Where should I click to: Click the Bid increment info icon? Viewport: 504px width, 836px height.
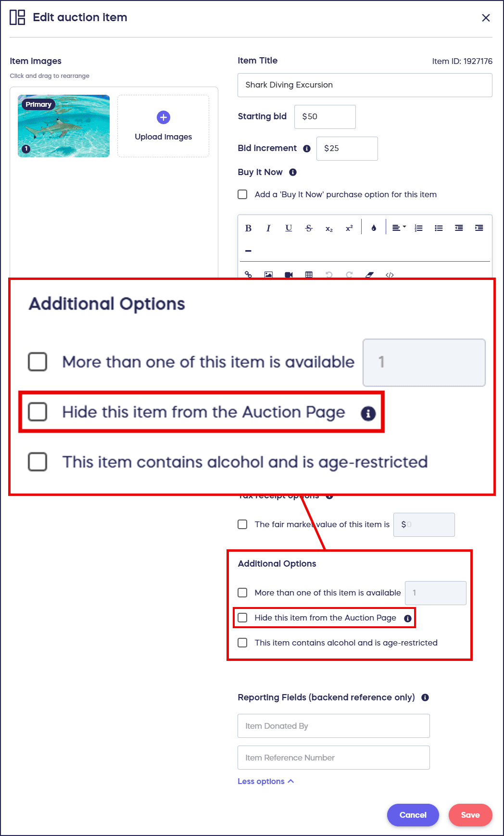(307, 149)
